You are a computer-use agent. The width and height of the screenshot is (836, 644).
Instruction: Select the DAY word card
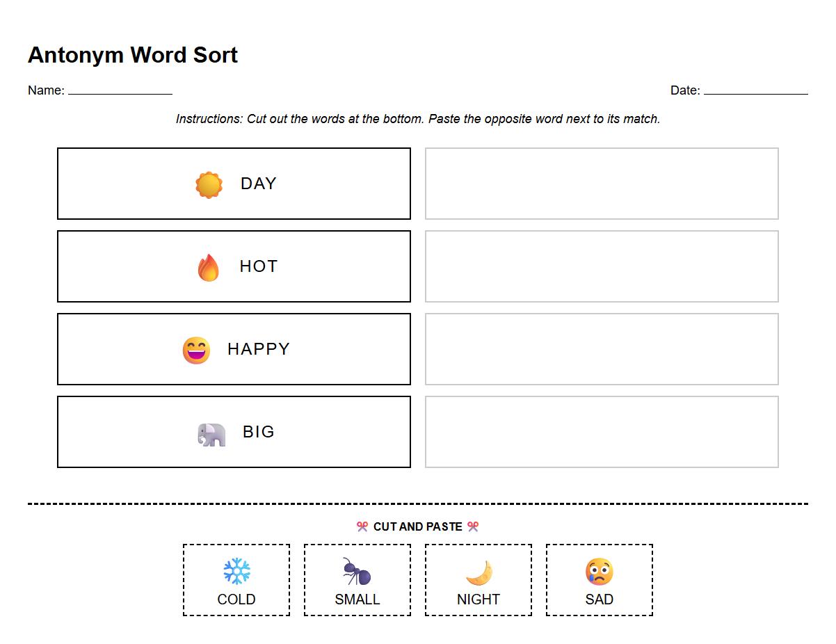pos(234,183)
